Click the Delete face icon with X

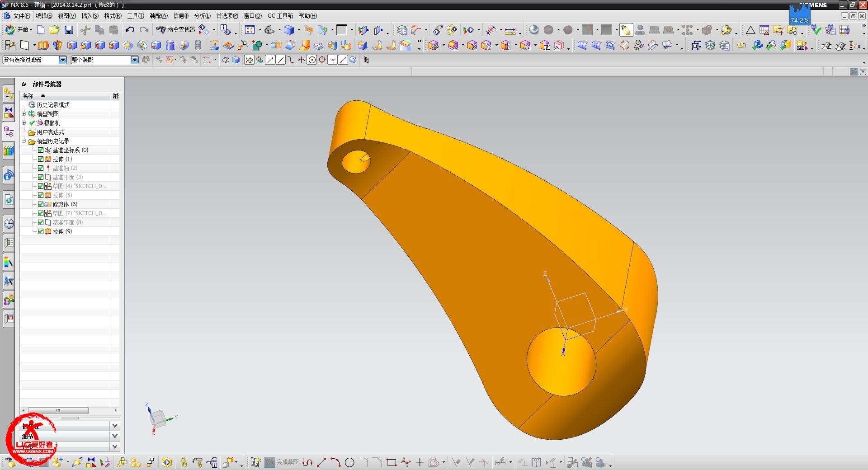(x=472, y=45)
